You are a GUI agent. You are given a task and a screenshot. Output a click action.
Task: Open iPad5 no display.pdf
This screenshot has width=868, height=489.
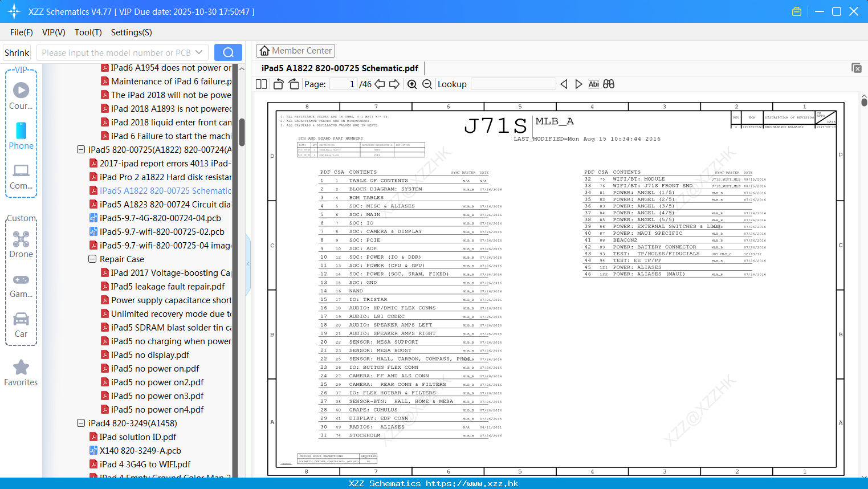[145, 355]
